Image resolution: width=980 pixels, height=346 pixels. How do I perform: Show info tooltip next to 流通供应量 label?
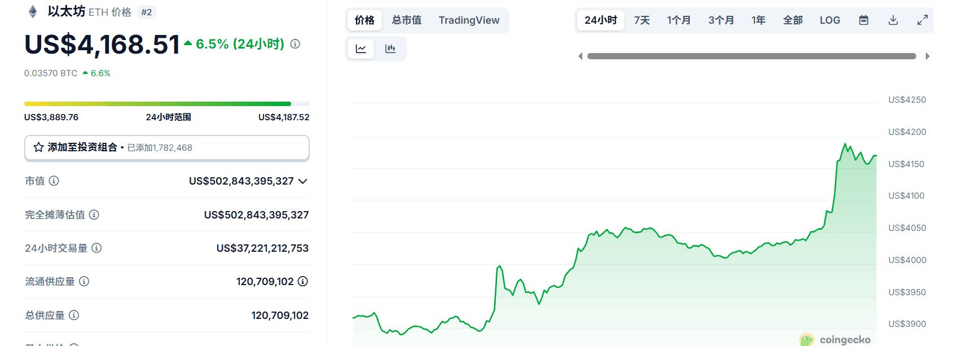tap(84, 281)
